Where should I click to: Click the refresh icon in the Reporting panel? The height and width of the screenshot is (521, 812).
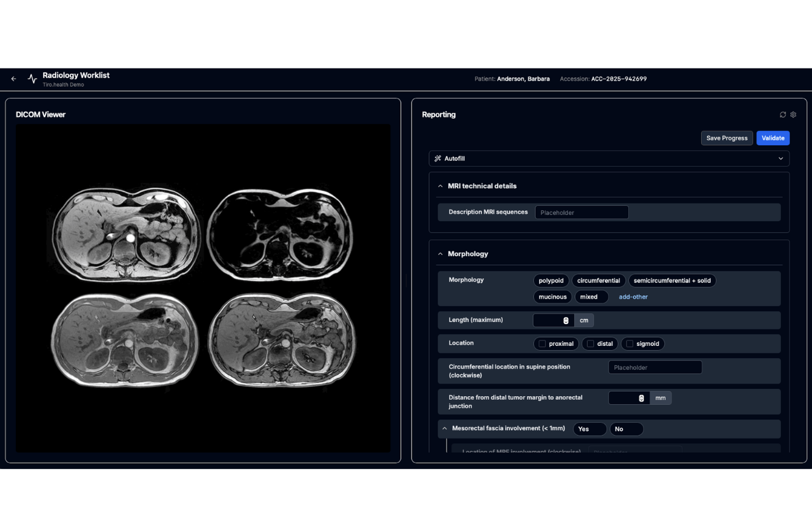pyautogui.click(x=782, y=114)
